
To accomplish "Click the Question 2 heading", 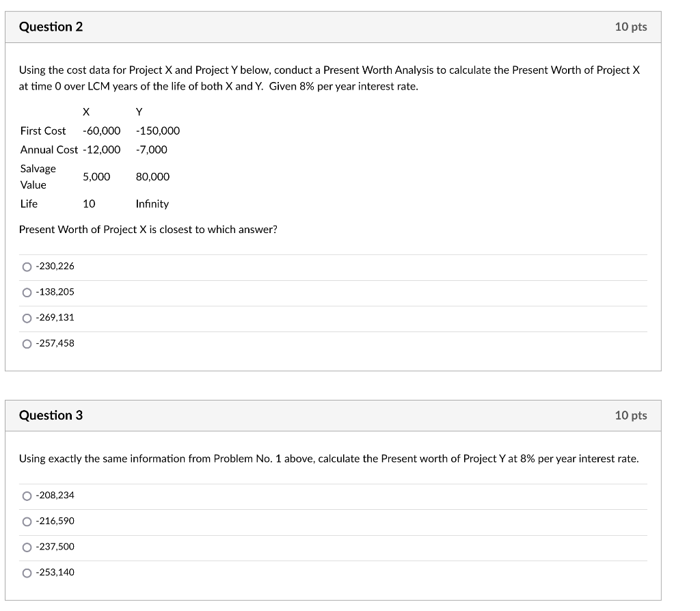I will click(x=51, y=27).
